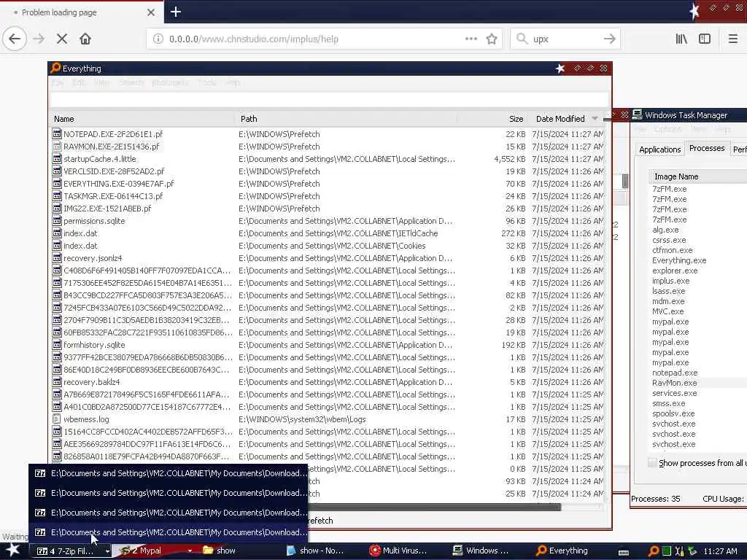Bookmark this page with the star icon

[x=492, y=39]
